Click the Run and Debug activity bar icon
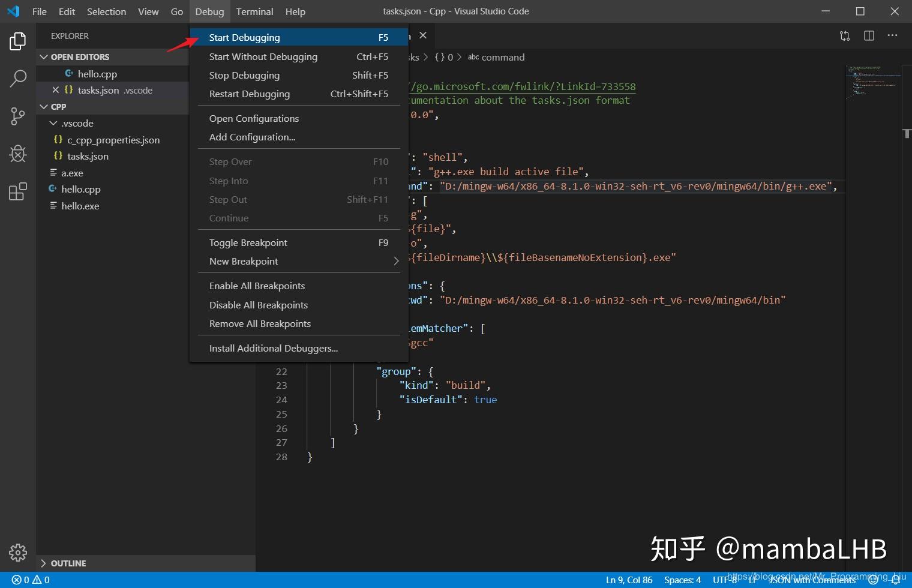The width and height of the screenshot is (912, 588). [x=17, y=154]
